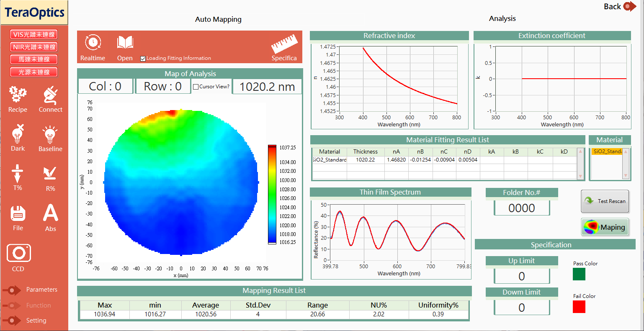The image size is (644, 331).
Task: Open the Realtime mode in Auto Mapping
Action: coord(93,43)
